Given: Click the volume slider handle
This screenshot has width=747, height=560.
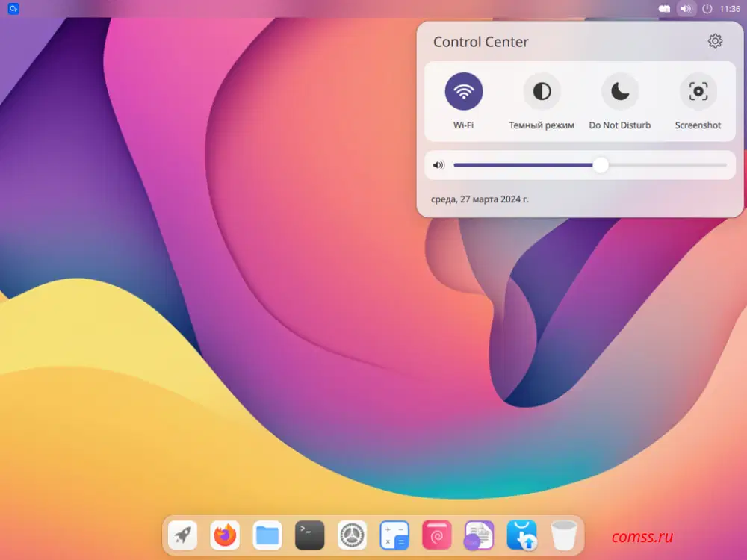Looking at the screenshot, I should pos(601,165).
